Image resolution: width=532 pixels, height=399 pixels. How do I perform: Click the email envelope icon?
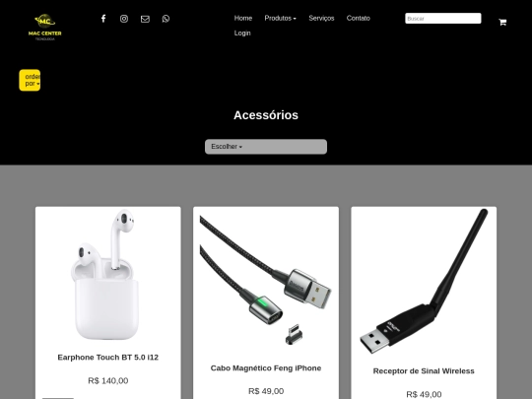(145, 19)
